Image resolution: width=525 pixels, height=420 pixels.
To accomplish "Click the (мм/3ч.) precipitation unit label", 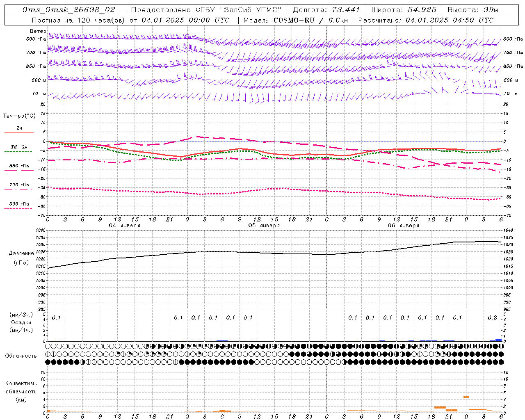I will click(21, 315).
